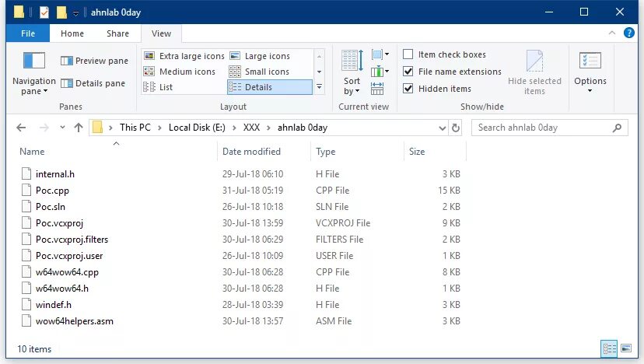Click Size all columns to fit
Viewport: 644px width, 364px height.
(x=377, y=89)
